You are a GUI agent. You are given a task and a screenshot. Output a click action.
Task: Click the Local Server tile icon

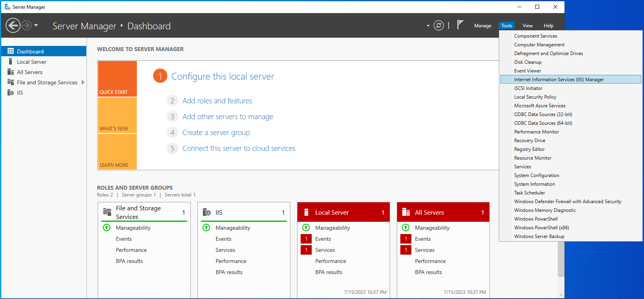[306, 212]
